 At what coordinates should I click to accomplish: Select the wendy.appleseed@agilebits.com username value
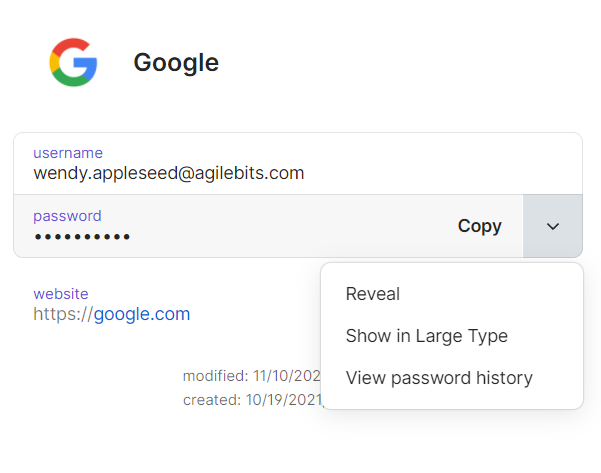tap(168, 173)
